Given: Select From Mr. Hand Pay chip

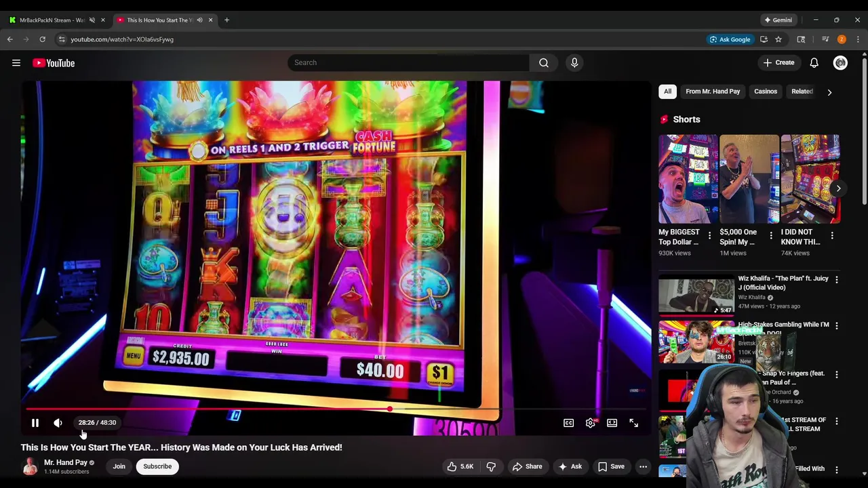Looking at the screenshot, I should [713, 91].
